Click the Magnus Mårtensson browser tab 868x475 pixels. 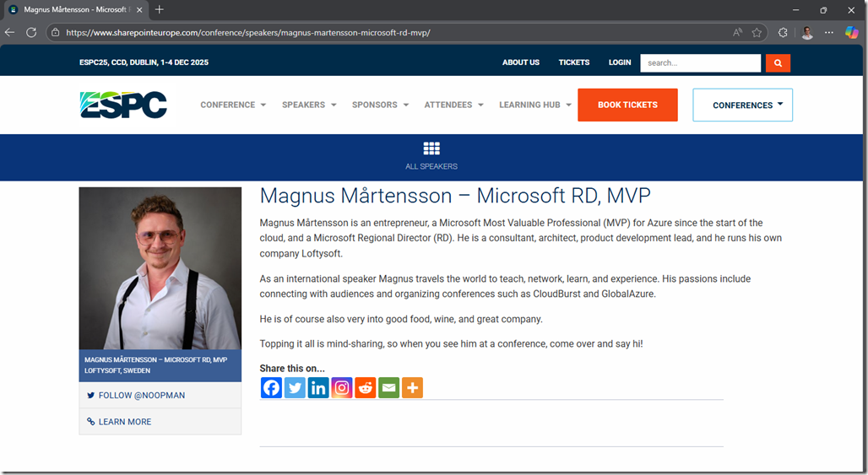(x=75, y=10)
